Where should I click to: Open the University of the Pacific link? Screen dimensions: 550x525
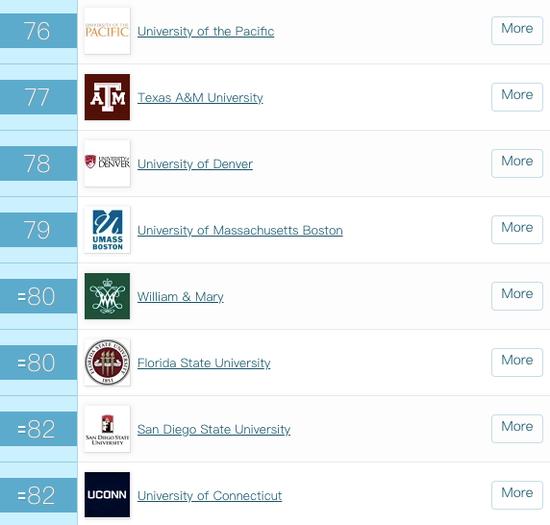click(206, 31)
